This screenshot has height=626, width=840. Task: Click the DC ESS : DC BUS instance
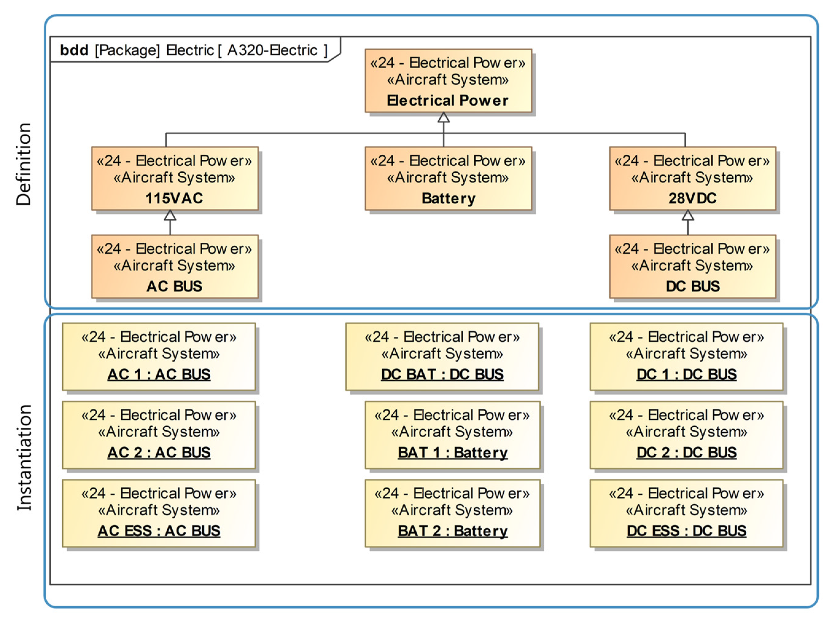[686, 513]
